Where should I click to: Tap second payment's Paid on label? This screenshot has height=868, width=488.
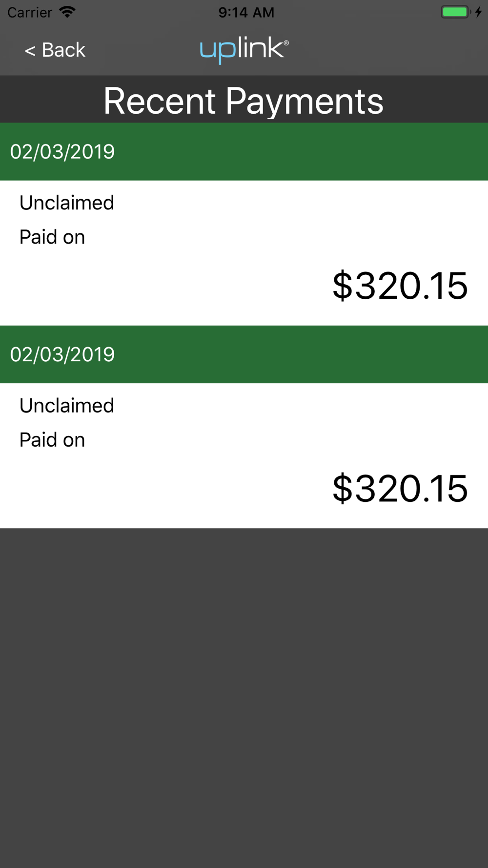[52, 440]
